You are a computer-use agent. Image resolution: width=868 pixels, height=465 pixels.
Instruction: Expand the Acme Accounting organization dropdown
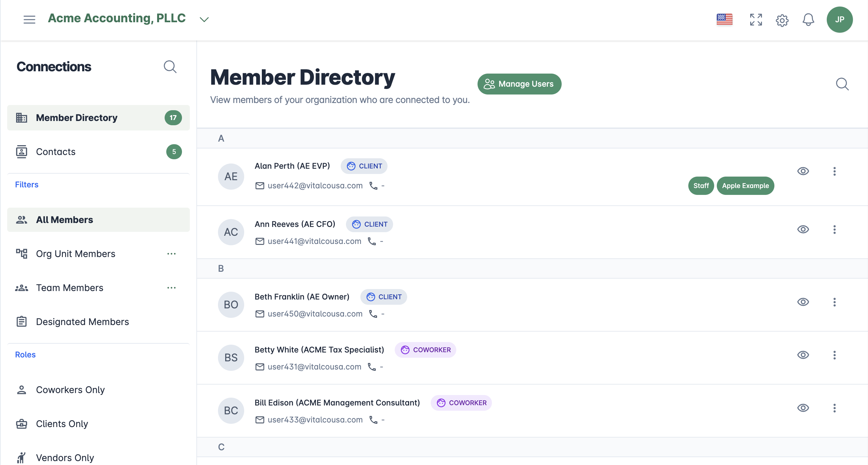pos(204,20)
